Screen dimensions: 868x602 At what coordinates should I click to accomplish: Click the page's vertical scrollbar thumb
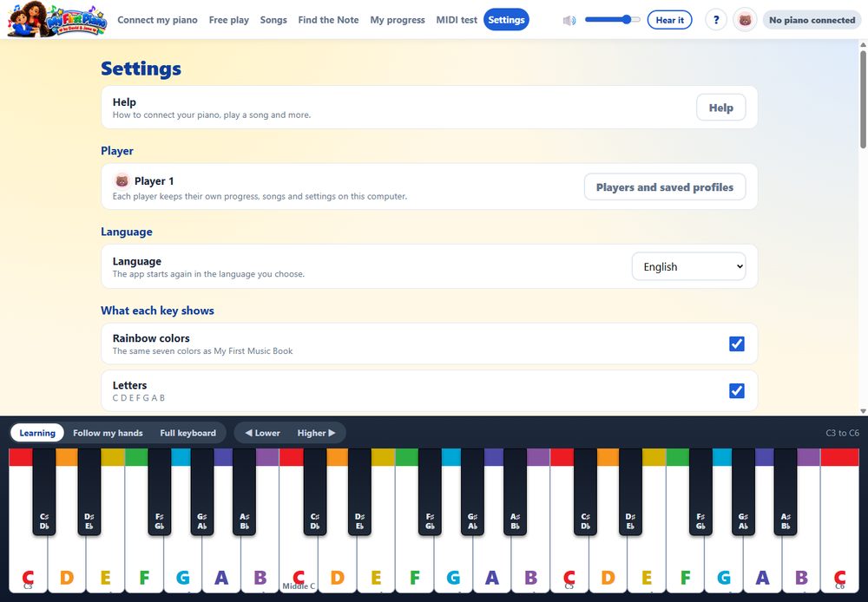point(863,100)
